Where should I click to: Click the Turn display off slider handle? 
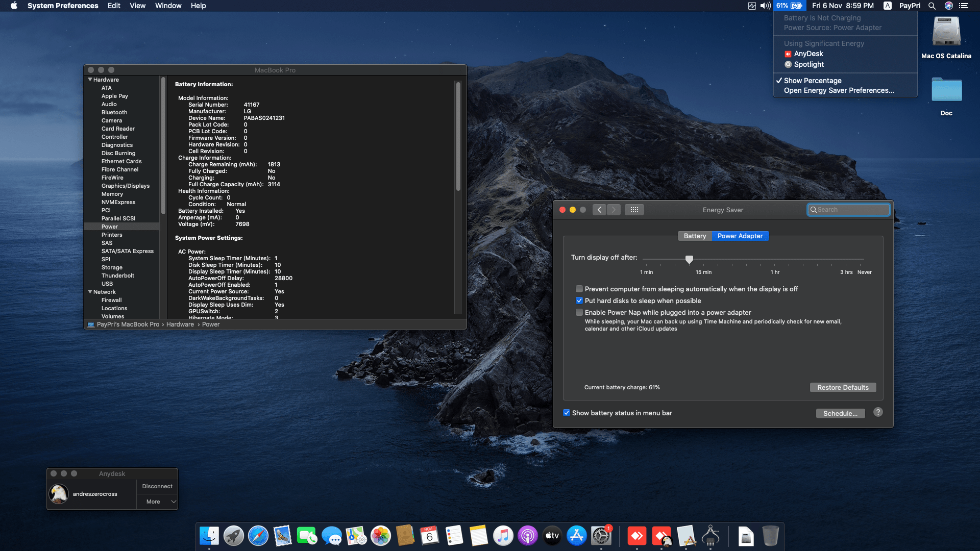[689, 259]
